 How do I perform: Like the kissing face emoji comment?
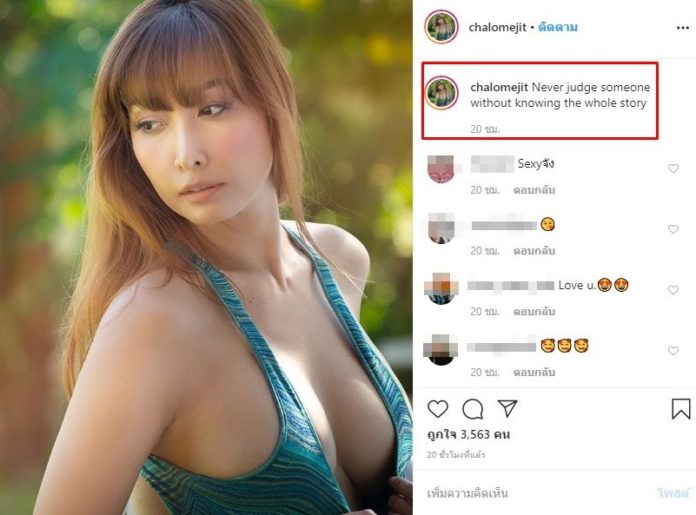[x=673, y=229]
